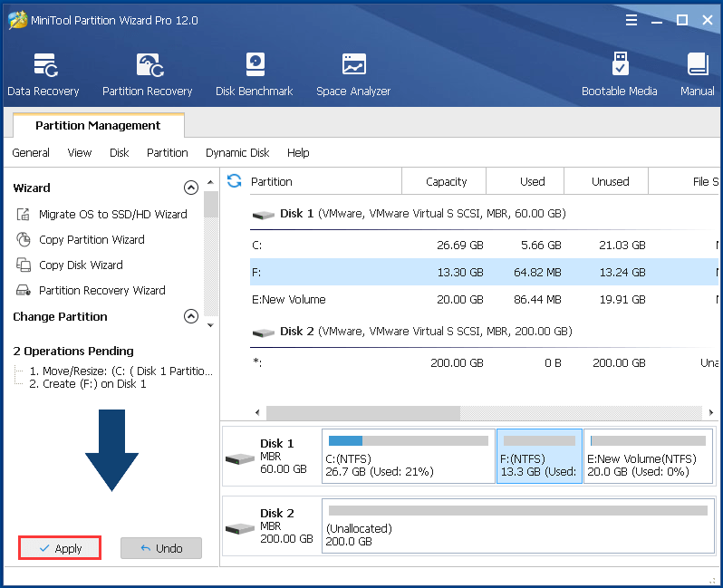Select the Disk 2 drive icon in list
723x588 pixels.
(264, 333)
